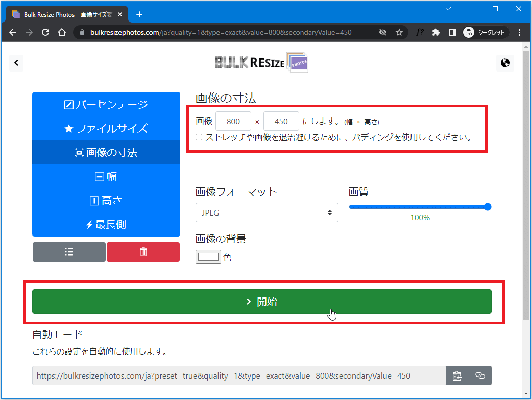Image resolution: width=532 pixels, height=400 pixels.
Task: Choose the 最長側 resize option
Action: pyautogui.click(x=106, y=224)
